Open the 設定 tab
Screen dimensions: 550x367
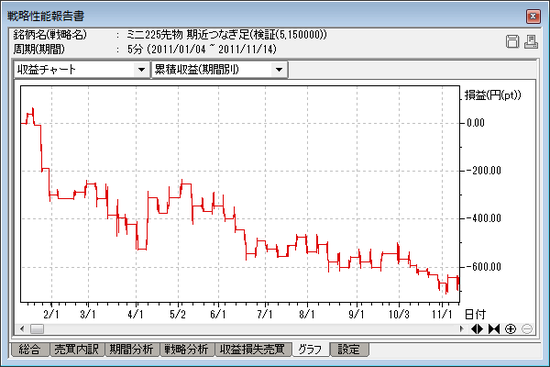349,349
